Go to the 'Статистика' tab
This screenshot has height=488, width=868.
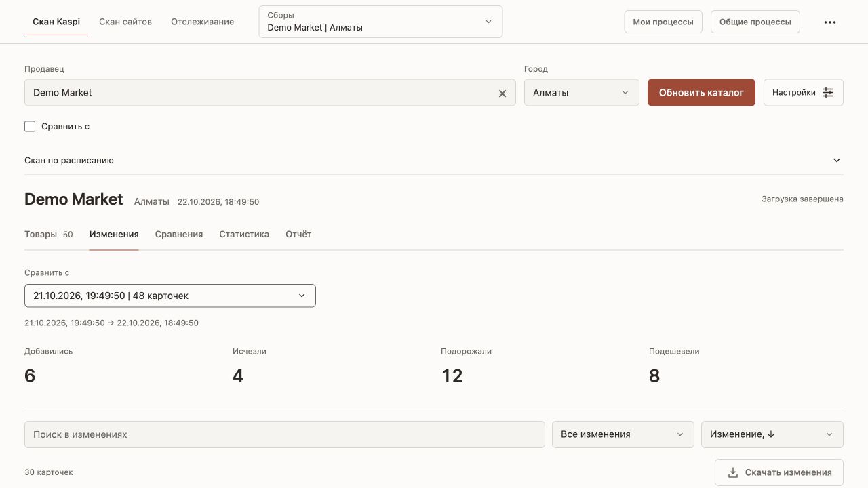(244, 235)
